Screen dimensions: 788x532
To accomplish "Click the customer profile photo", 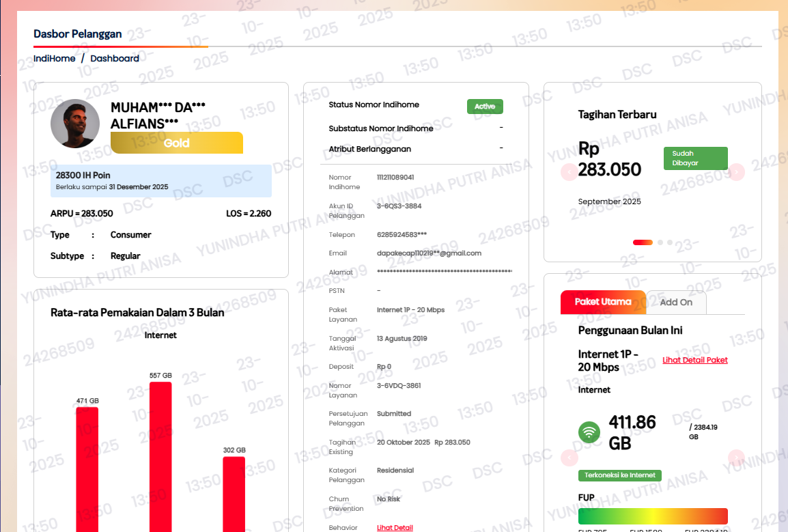I will [x=75, y=123].
